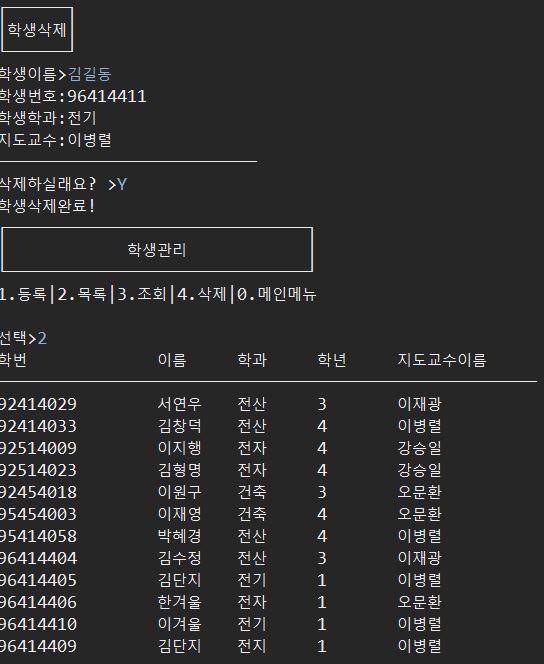Click the student name '박혜경'
Screen dimensions: 544x664
(x=179, y=536)
